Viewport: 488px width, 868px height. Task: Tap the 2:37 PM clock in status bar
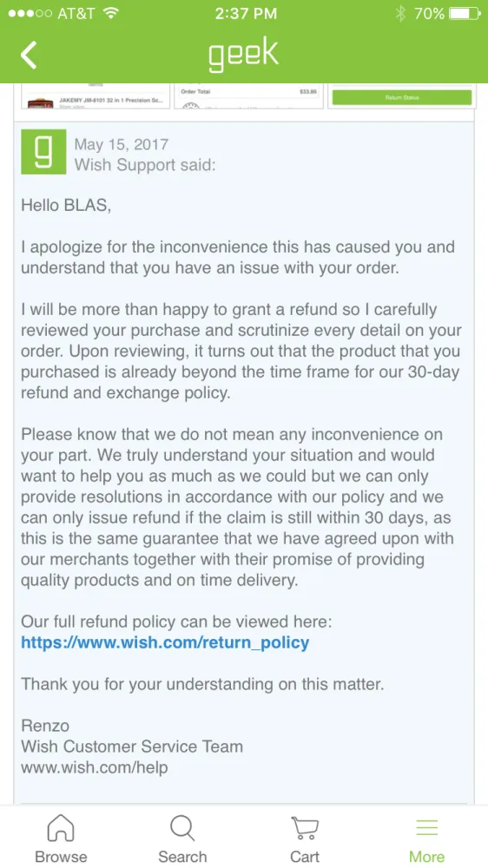point(246,13)
